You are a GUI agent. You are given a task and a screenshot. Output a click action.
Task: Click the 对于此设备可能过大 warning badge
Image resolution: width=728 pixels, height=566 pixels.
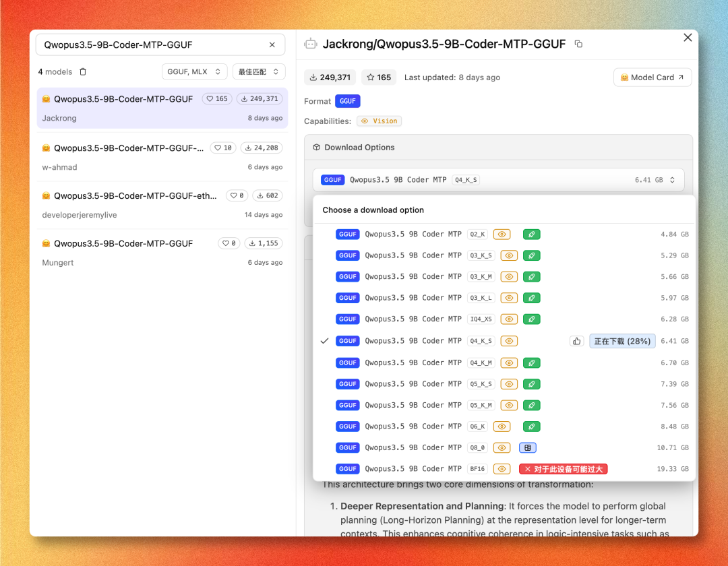563,469
